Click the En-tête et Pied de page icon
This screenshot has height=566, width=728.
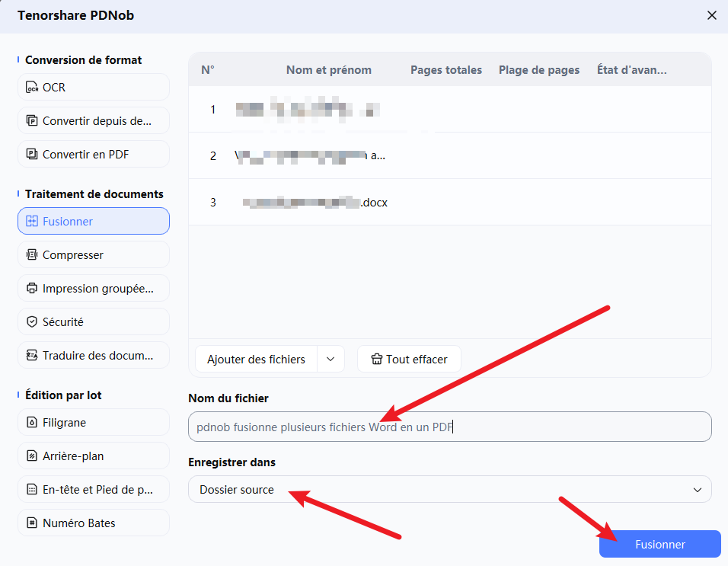(32, 489)
